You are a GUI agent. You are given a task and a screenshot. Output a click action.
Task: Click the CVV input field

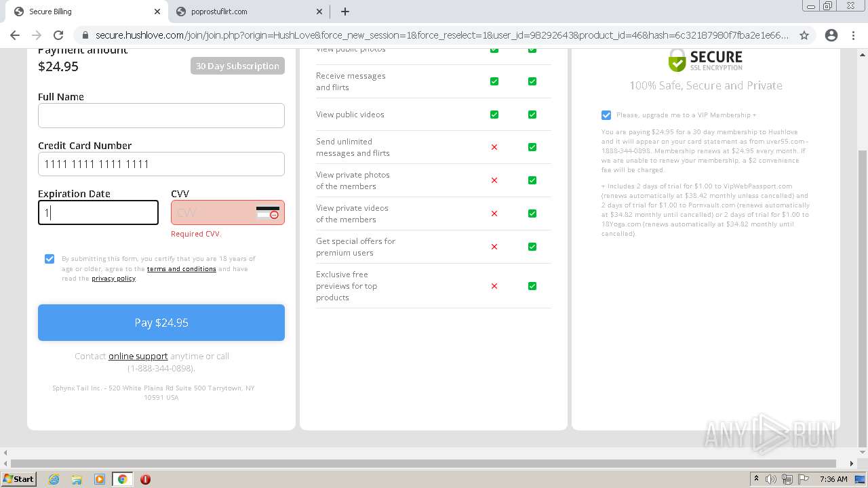(228, 213)
